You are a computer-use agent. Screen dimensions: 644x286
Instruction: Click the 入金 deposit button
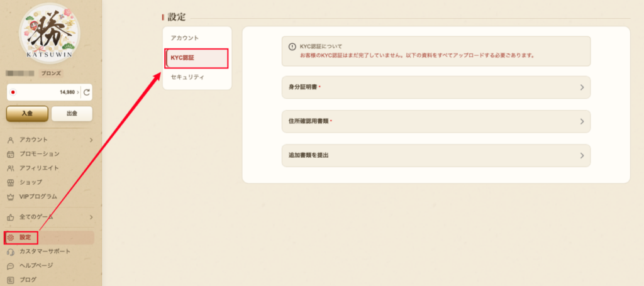tap(27, 114)
